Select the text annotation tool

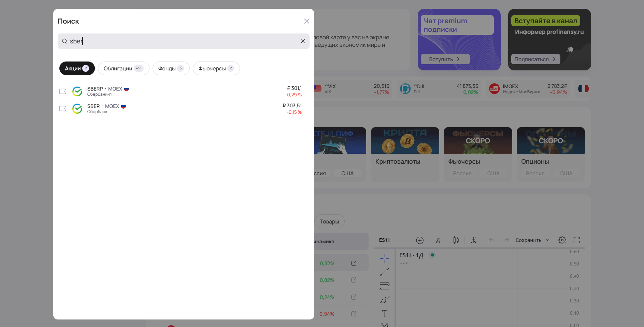[x=385, y=314]
